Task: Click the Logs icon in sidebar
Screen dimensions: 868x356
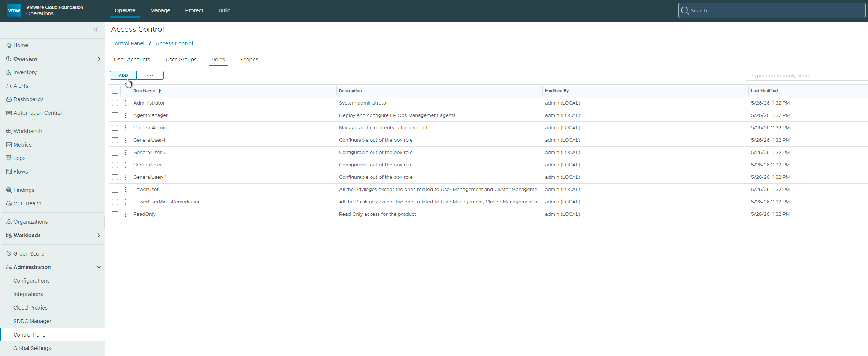Action: tap(9, 158)
